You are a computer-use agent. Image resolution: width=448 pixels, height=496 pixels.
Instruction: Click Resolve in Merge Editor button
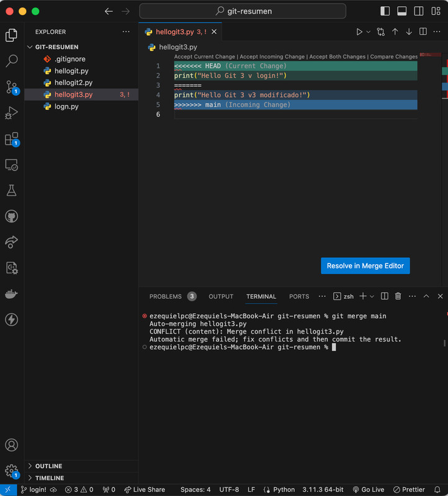point(365,266)
